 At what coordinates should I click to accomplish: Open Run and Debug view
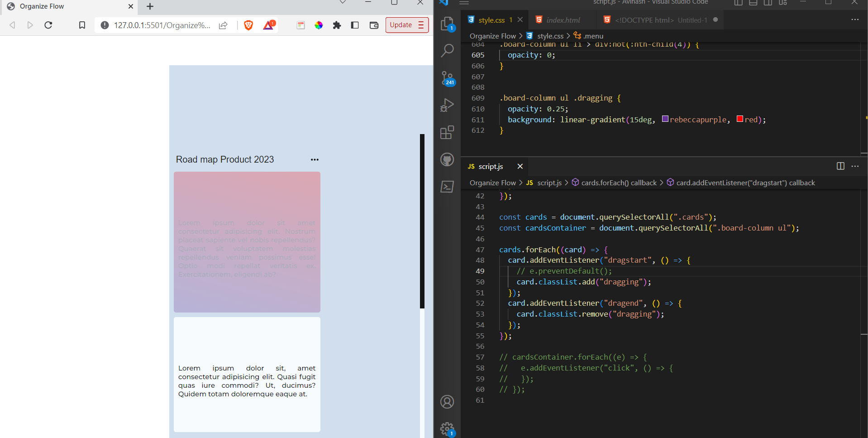(447, 105)
